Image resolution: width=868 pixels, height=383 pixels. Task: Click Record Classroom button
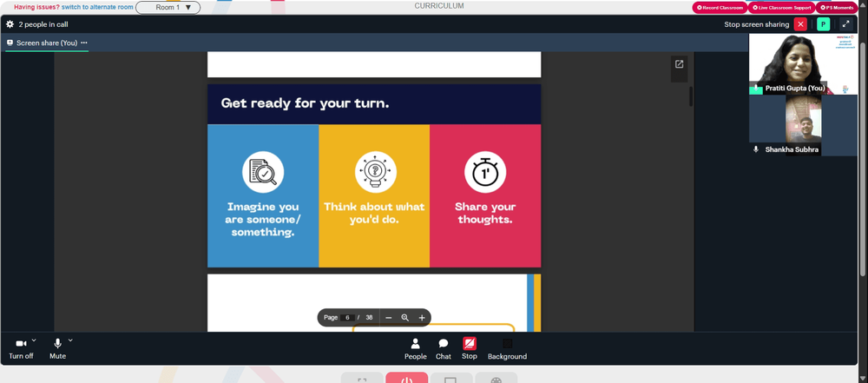[720, 8]
